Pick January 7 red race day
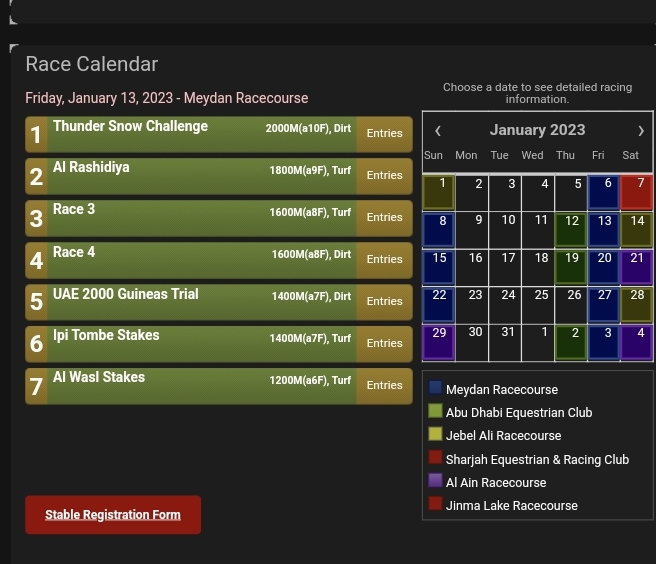The width and height of the screenshot is (656, 564). 636,192
